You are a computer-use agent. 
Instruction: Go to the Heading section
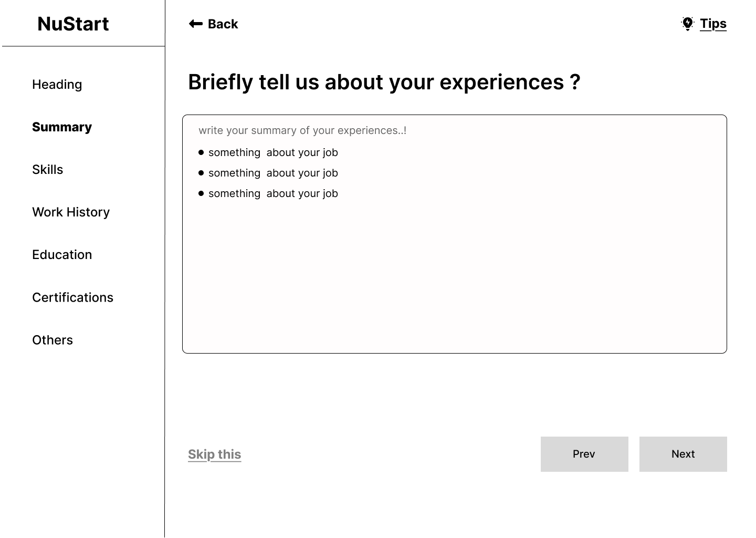click(57, 85)
